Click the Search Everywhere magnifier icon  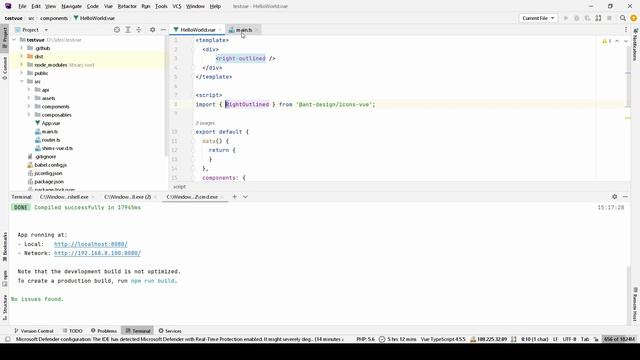[622, 18]
